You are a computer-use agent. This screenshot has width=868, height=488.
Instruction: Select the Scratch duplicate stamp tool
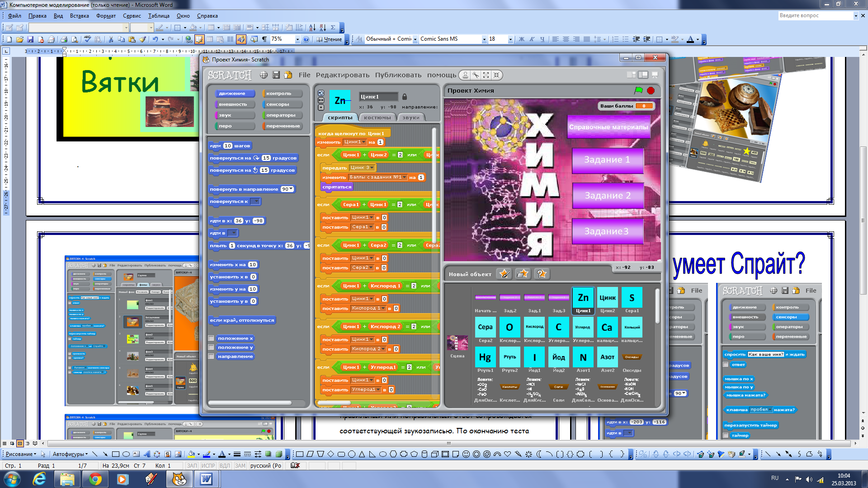[465, 75]
